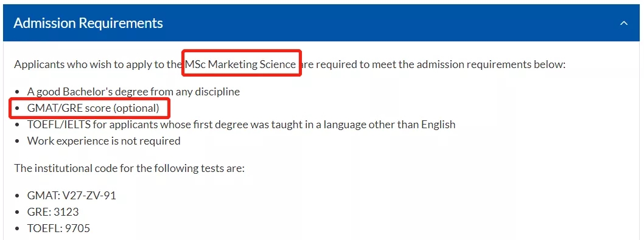Click the bullet dot before GRE code

pyautogui.click(x=17, y=213)
